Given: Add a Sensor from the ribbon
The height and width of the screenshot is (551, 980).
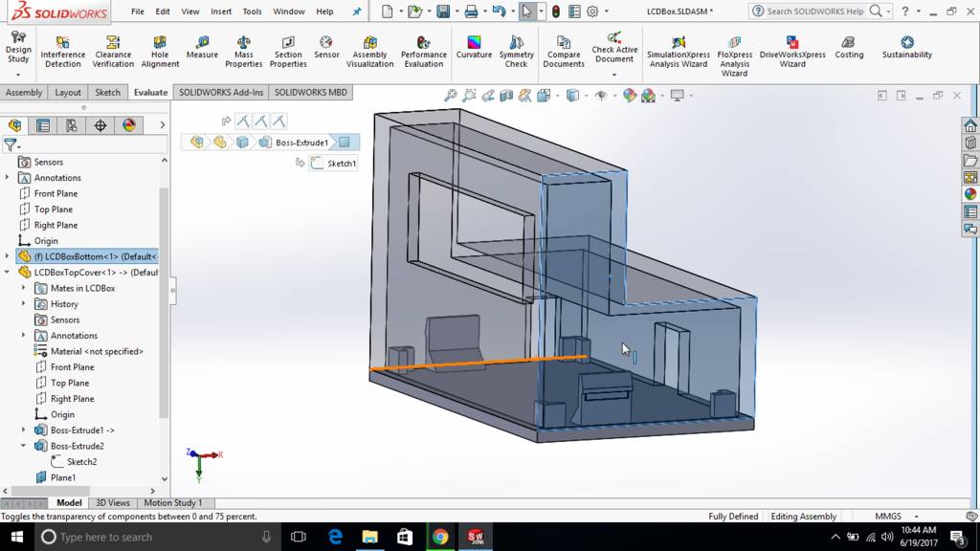Looking at the screenshot, I should [x=326, y=48].
